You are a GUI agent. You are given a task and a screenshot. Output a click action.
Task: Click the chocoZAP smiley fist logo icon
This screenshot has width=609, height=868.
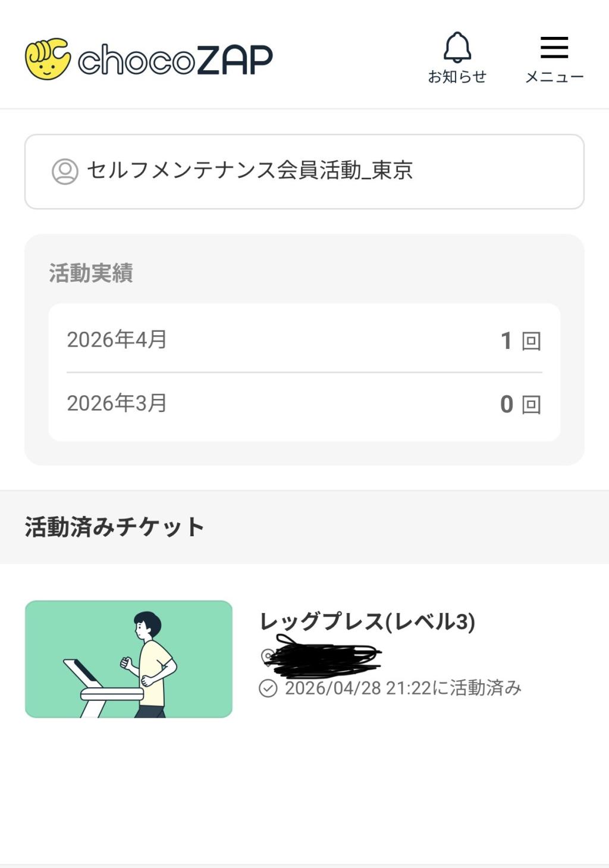click(48, 59)
